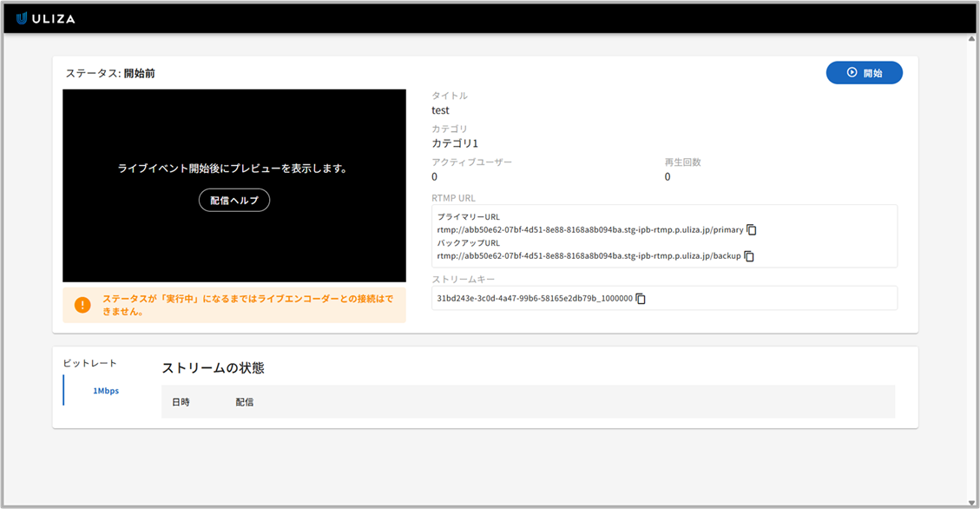Copy the primary RTMP URL
The height and width of the screenshot is (509, 980).
pos(752,230)
